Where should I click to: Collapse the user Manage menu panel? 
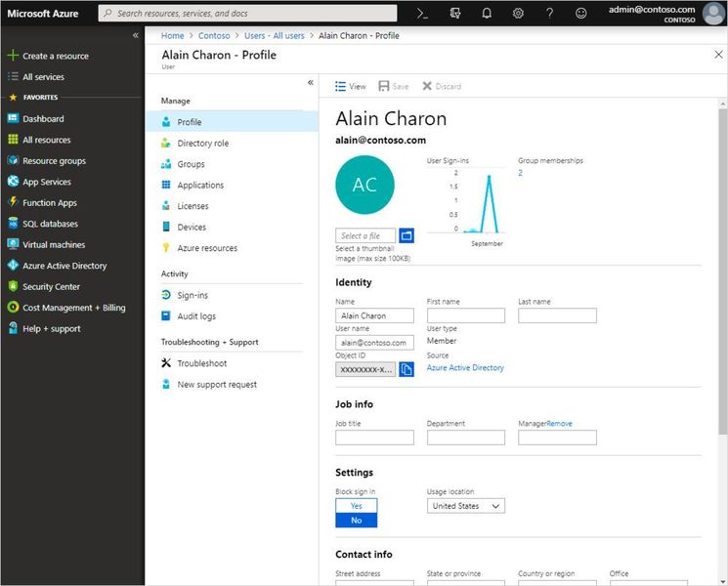click(310, 83)
